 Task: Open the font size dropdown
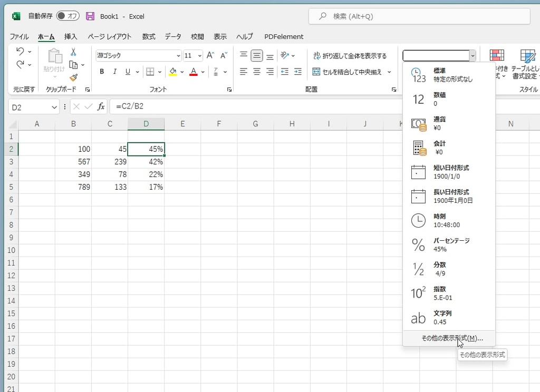199,55
